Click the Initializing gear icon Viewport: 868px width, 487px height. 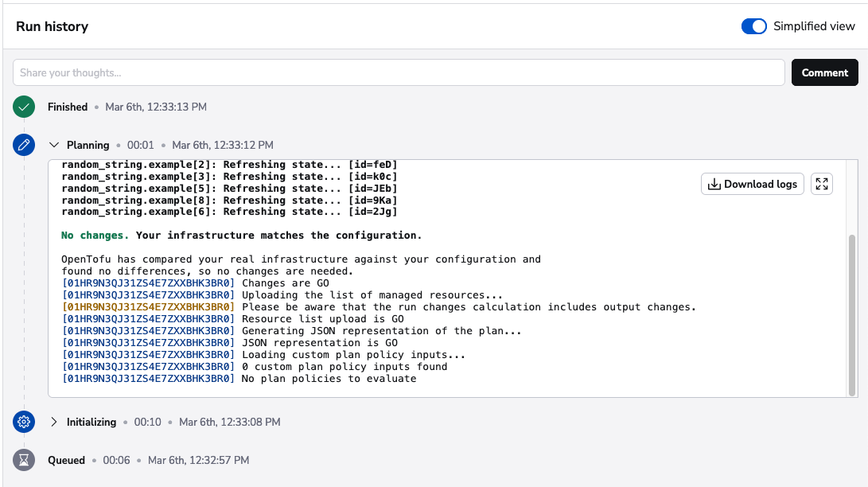pyautogui.click(x=24, y=422)
